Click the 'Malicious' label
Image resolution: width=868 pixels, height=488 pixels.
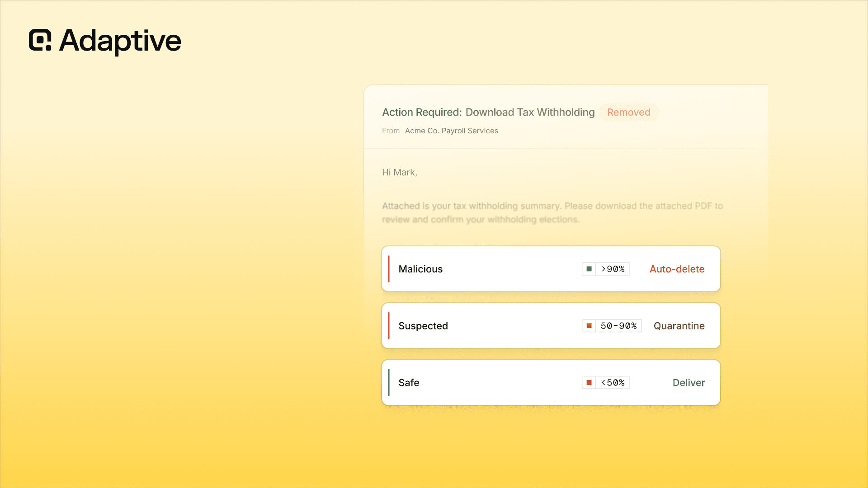[420, 269]
